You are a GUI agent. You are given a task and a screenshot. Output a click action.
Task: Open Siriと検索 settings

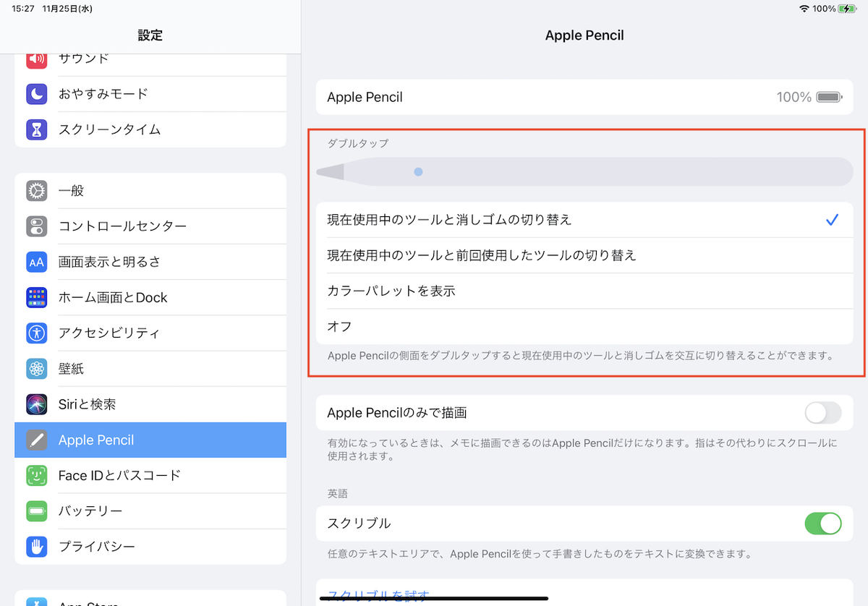pyautogui.click(x=150, y=404)
